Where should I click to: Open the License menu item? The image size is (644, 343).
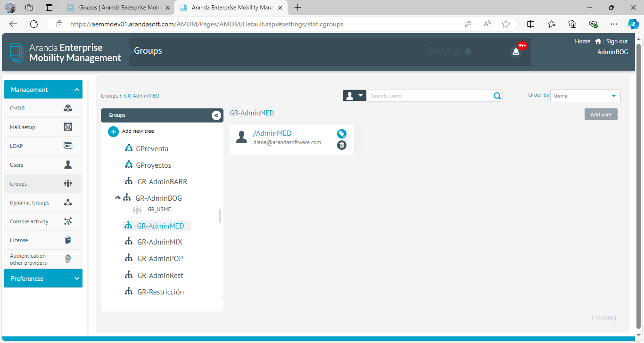(x=43, y=240)
